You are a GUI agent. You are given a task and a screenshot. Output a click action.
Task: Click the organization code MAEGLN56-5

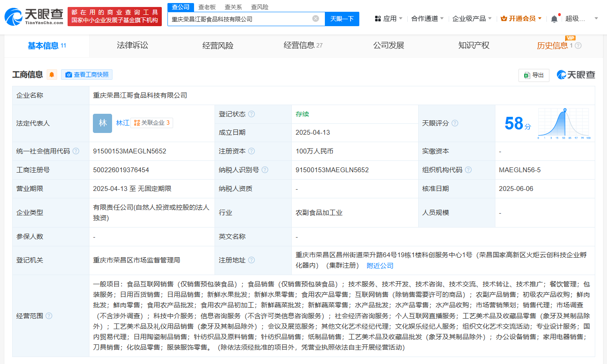tap(520, 170)
